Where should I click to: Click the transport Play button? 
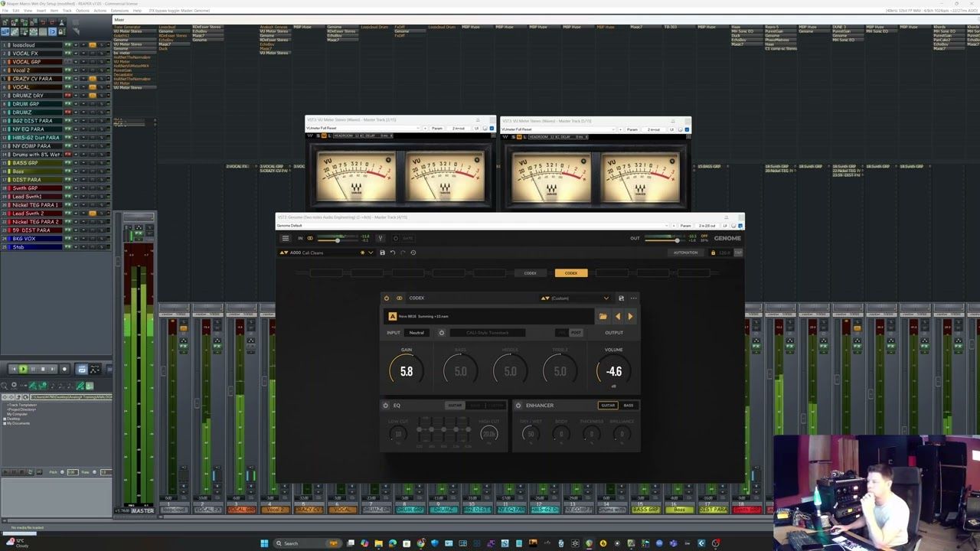22,369
